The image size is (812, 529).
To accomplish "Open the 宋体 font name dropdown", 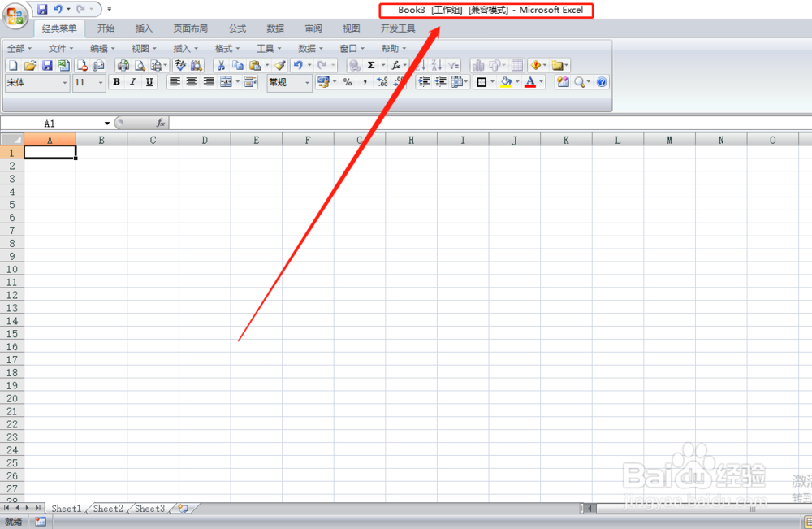I will (x=65, y=82).
